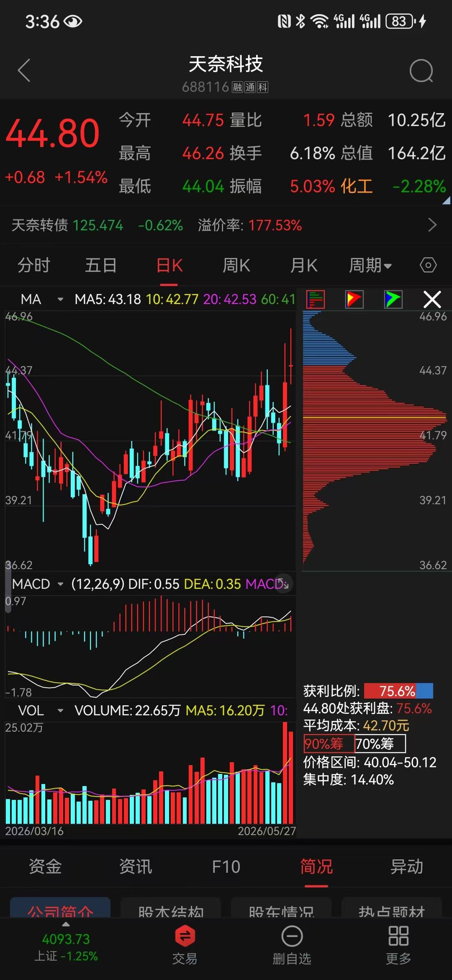452x980 pixels.
Task: Tap the 总值 164.2亿 value
Action: (416, 153)
